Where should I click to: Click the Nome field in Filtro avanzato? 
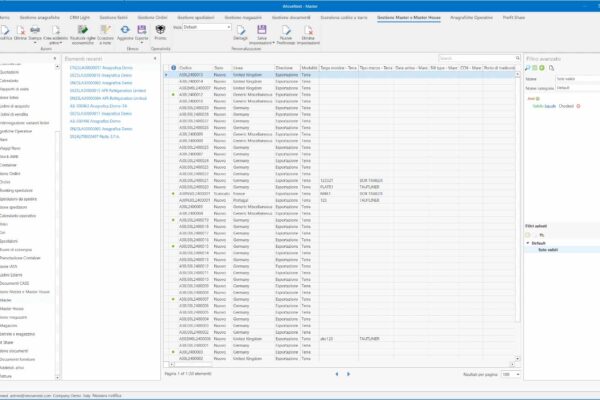point(578,79)
